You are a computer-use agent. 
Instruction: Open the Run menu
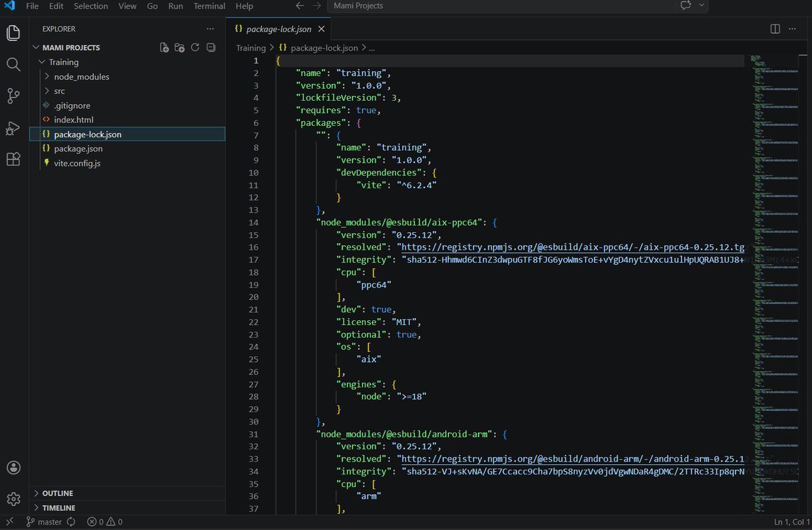175,6
